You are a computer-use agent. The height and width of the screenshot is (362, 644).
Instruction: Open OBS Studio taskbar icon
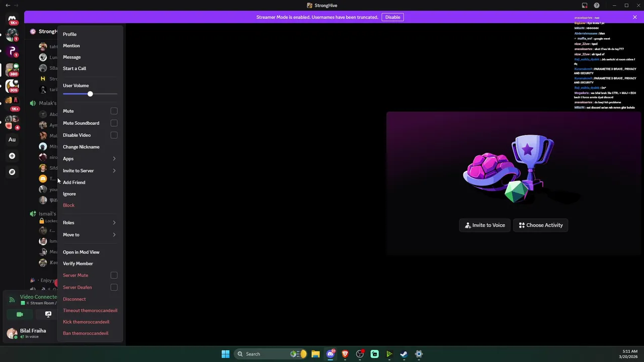coord(360,354)
